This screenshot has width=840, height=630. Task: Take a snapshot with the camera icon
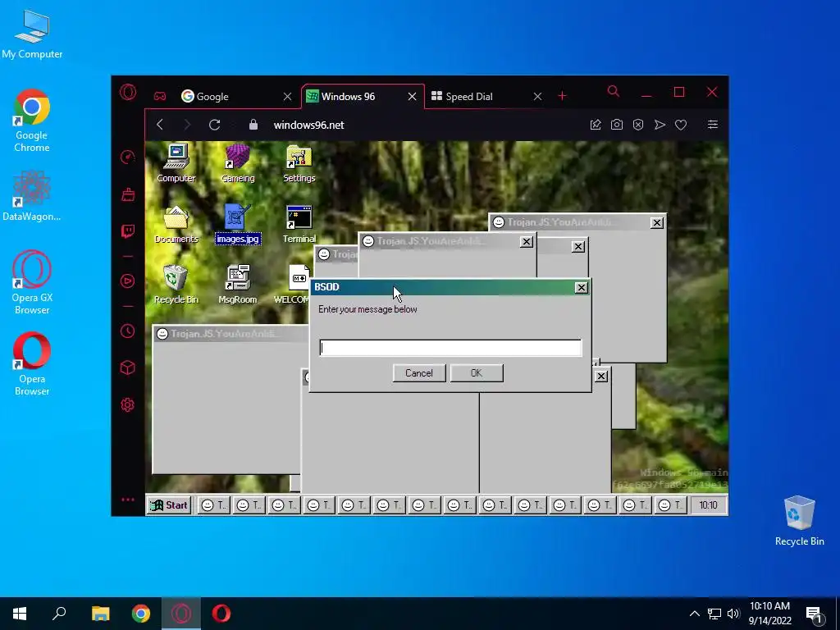(x=617, y=125)
